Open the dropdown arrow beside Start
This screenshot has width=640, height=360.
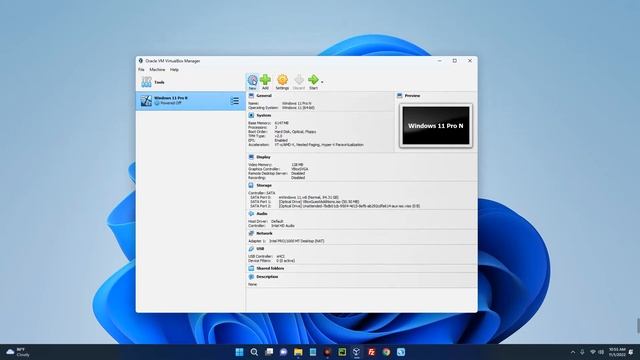[322, 82]
